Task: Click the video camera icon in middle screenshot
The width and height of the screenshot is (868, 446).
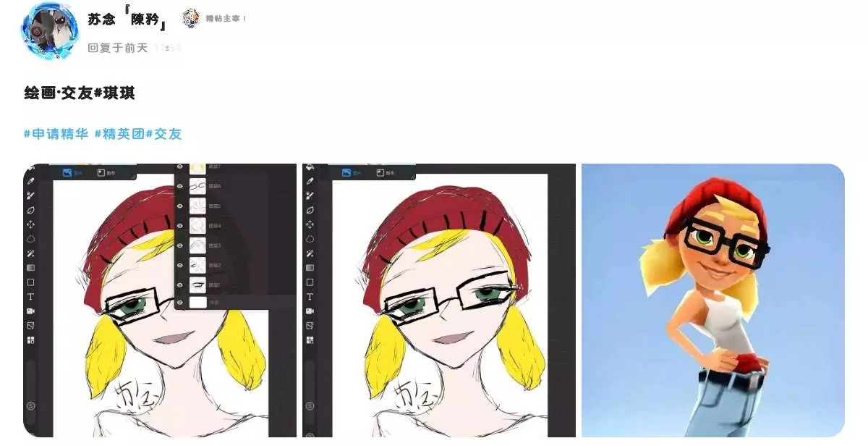Action: tap(310, 311)
